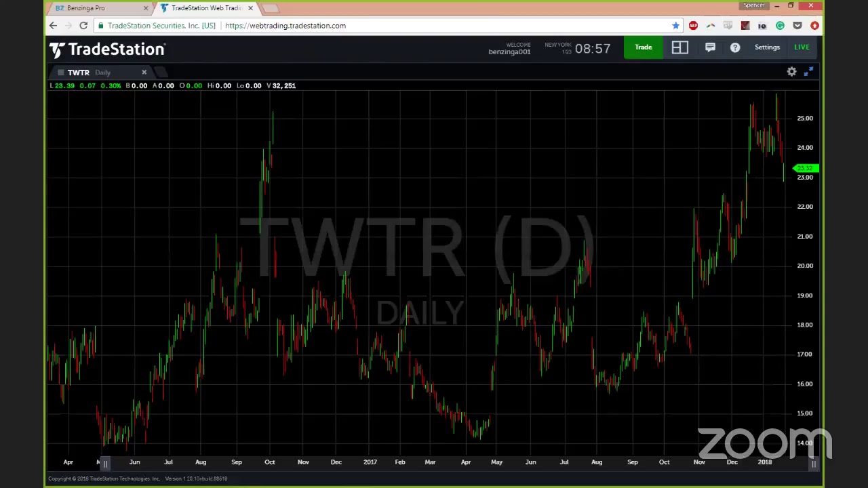Toggle the LIVE mode indicator

coord(802,47)
